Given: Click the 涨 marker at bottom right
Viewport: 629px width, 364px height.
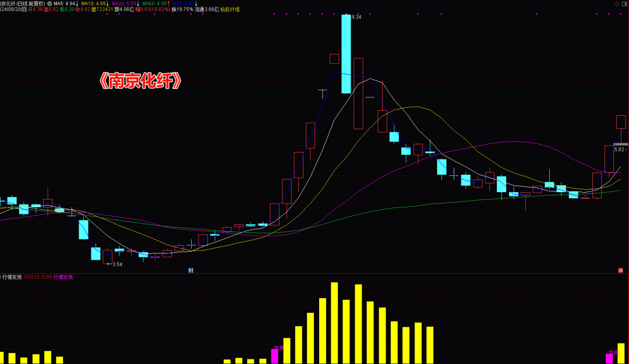Looking at the screenshot, I should click(x=620, y=270).
